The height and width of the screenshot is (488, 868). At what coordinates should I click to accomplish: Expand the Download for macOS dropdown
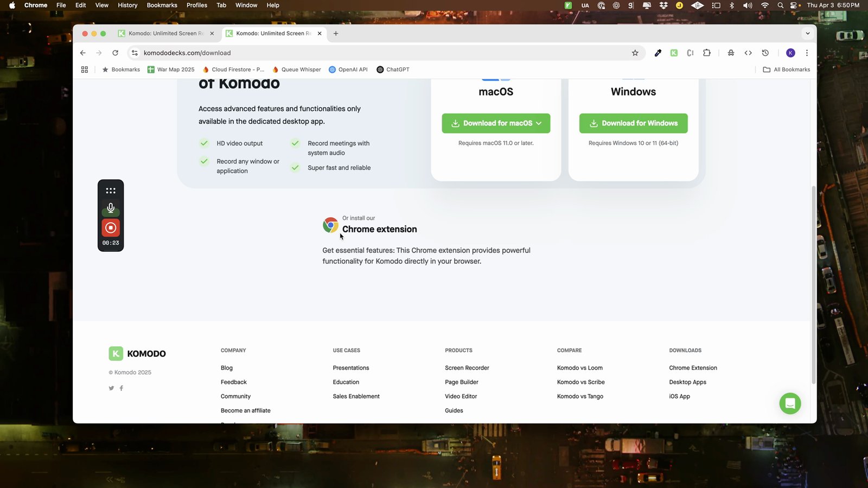pos(539,123)
